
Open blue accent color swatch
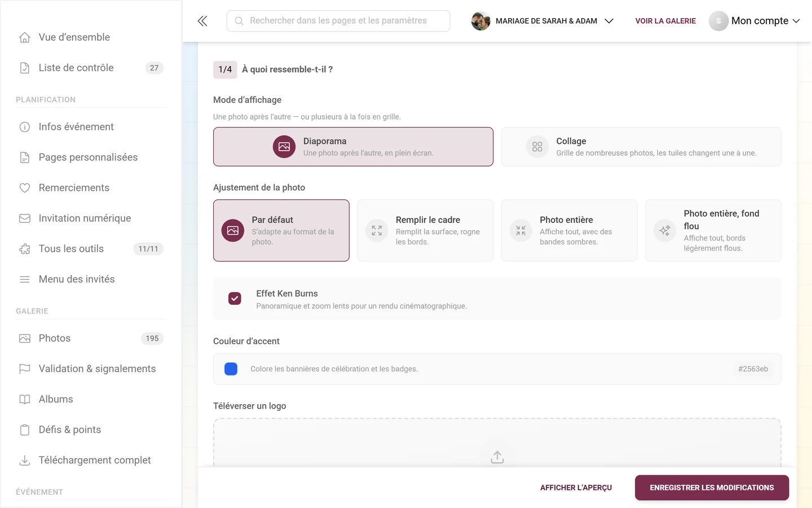click(x=231, y=369)
